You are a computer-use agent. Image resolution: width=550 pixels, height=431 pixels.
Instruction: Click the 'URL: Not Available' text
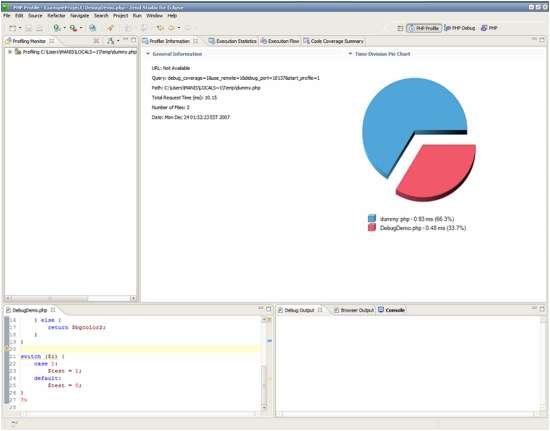171,68
